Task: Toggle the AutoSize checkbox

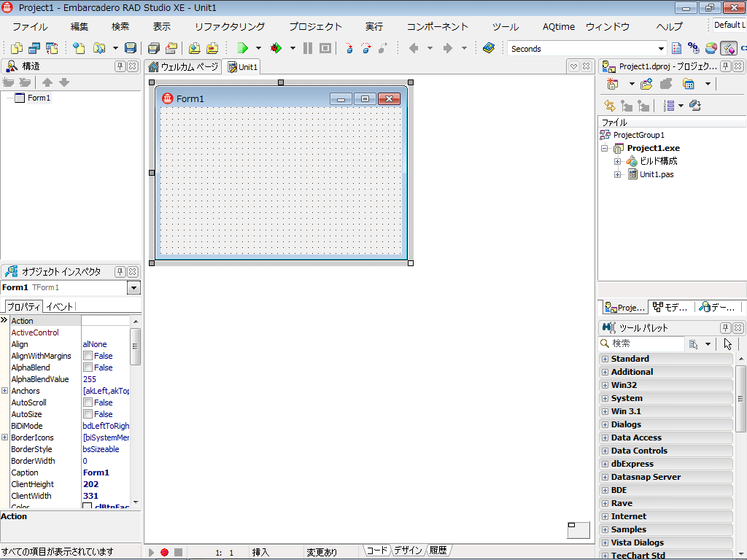Action: coord(88,414)
